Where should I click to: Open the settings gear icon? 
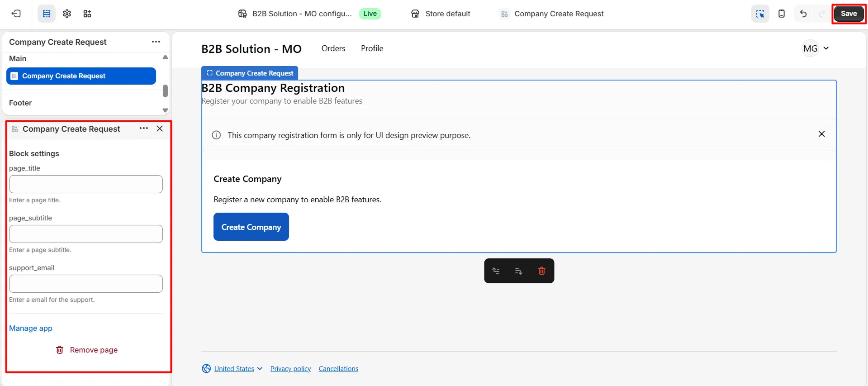67,14
